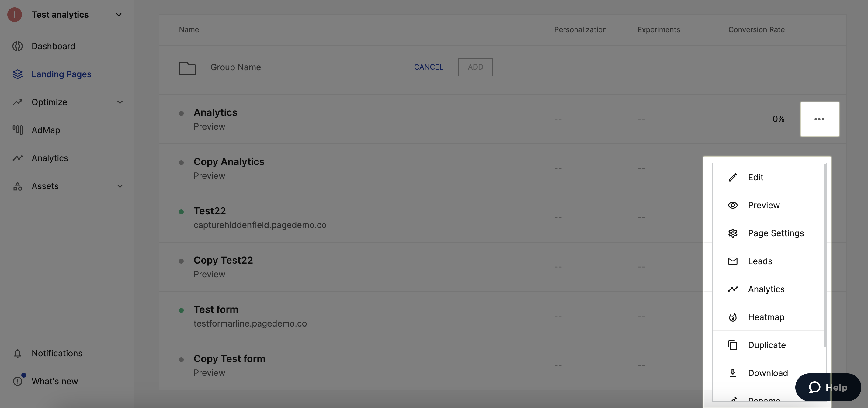Click the Dashboard icon in sidebar
The image size is (868, 408).
(18, 46)
